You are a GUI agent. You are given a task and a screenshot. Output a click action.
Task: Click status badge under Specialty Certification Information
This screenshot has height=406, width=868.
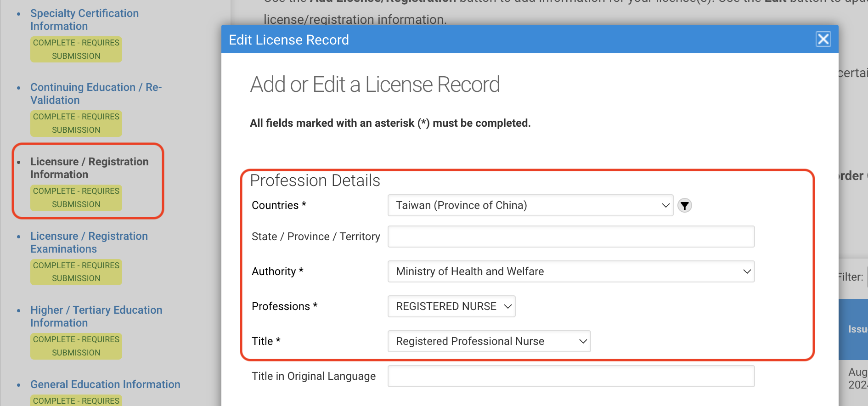(x=76, y=49)
